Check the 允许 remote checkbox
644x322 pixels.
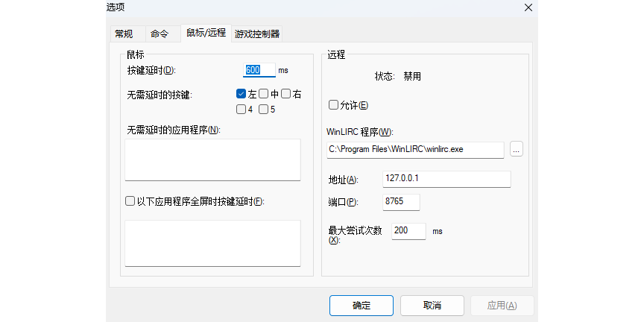pos(333,104)
